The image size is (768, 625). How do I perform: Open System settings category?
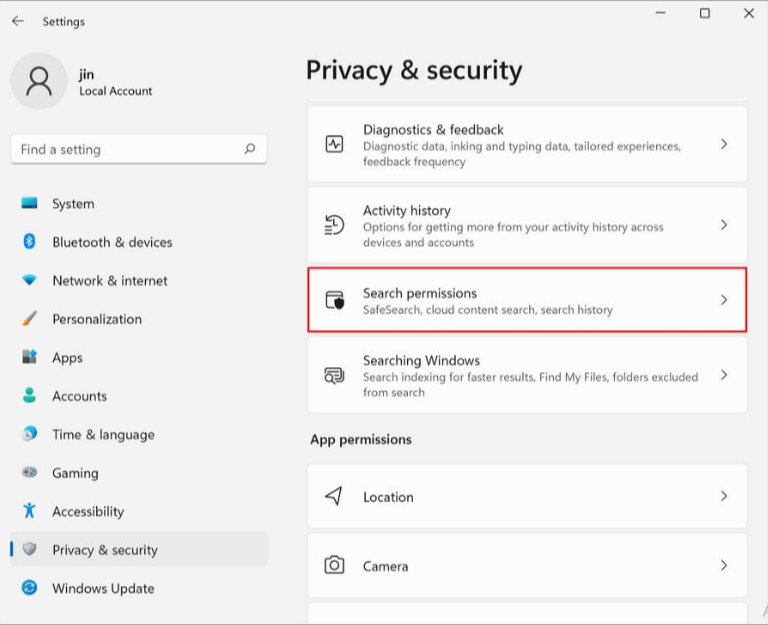pyautogui.click(x=139, y=203)
